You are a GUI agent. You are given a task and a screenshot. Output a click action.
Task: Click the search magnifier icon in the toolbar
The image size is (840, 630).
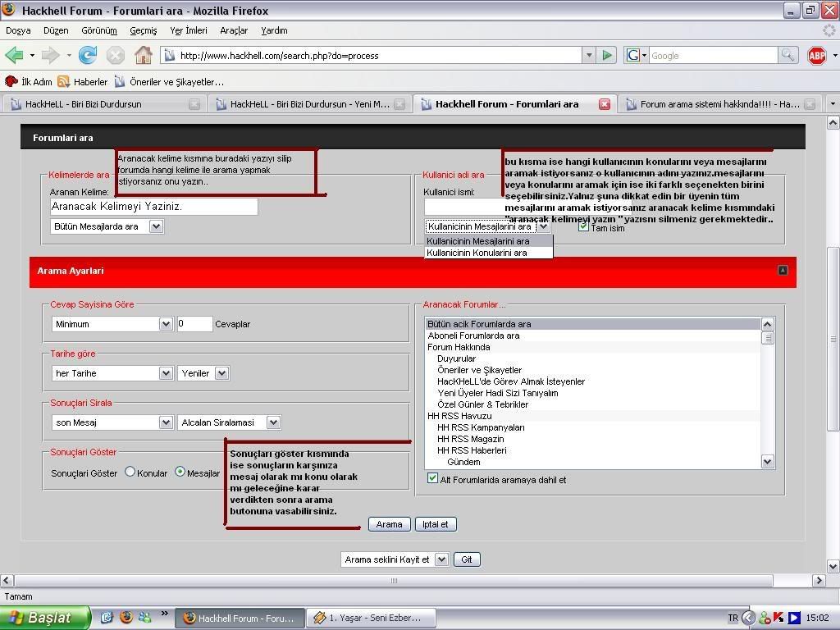(787, 55)
